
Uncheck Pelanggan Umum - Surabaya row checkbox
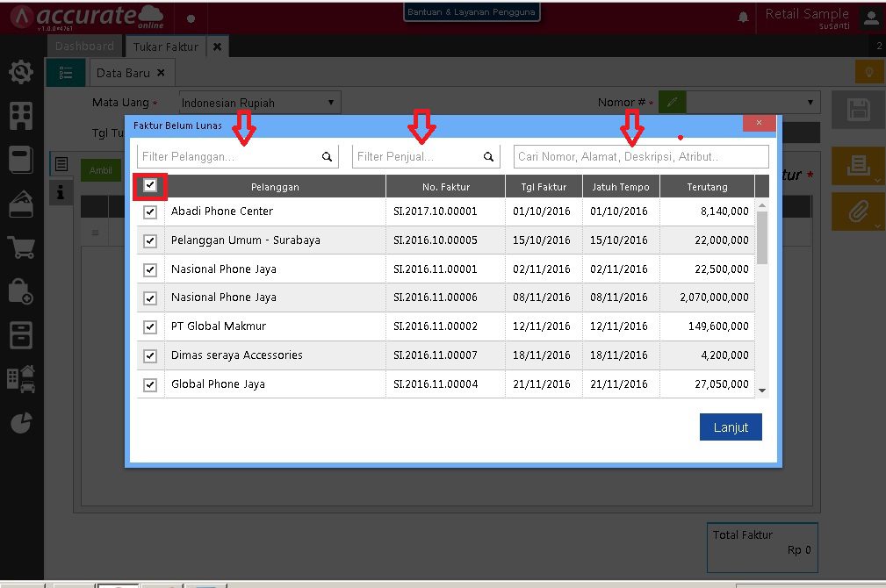click(150, 240)
